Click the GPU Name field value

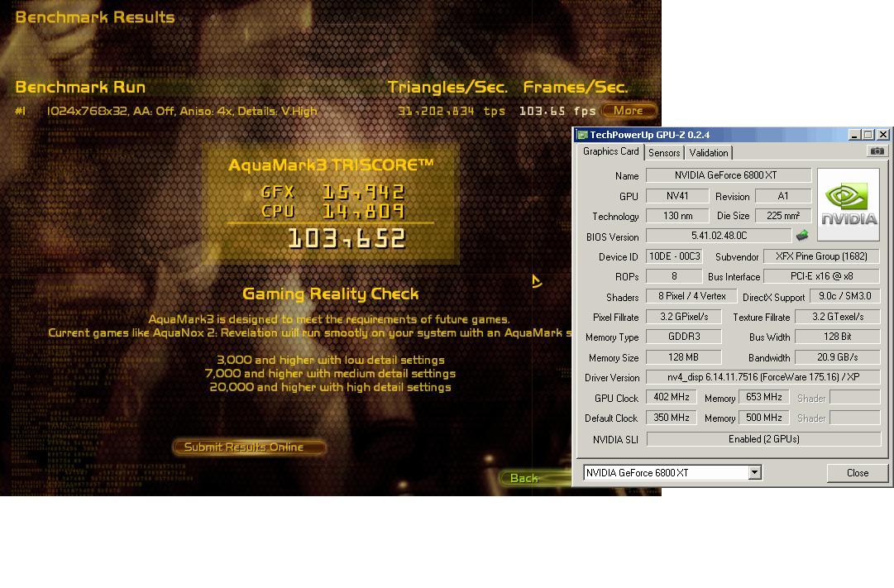pyautogui.click(x=728, y=175)
